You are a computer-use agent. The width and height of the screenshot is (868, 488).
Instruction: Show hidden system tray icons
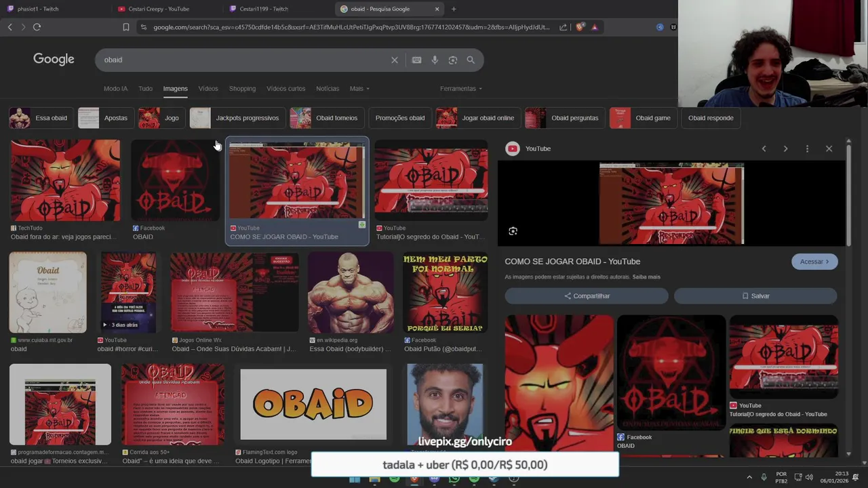(749, 478)
